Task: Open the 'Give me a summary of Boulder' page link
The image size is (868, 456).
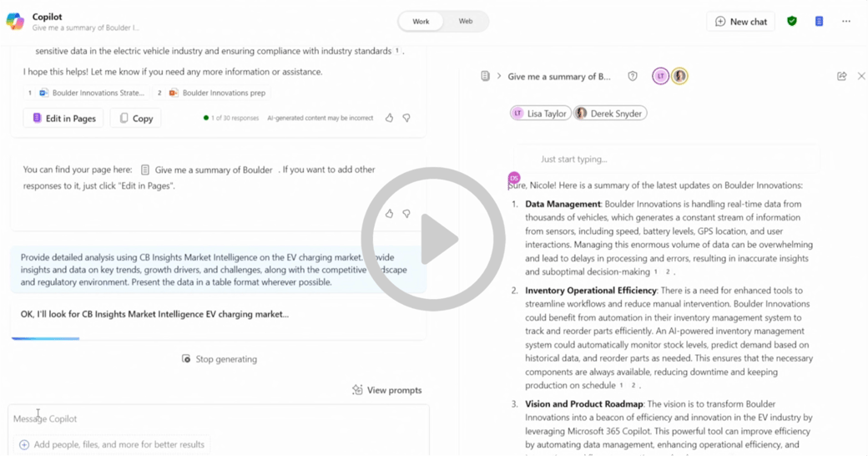Action: pos(207,170)
